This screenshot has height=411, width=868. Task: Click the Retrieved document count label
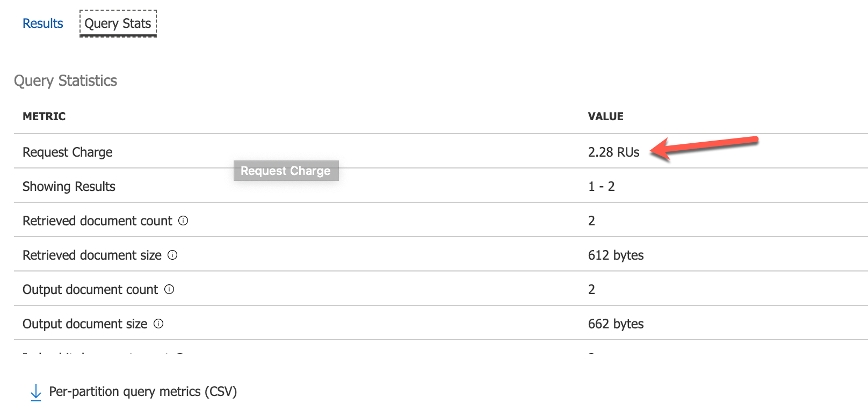97,221
